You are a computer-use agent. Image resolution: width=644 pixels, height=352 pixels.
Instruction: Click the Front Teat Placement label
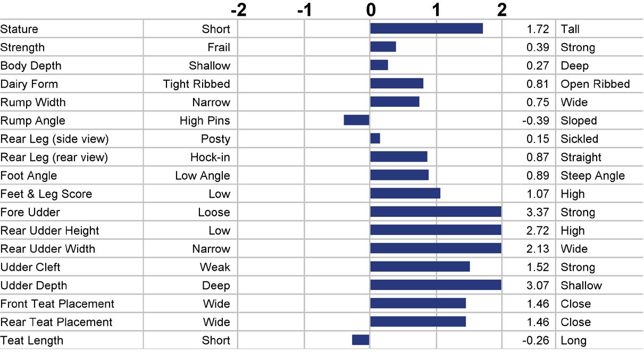point(57,304)
